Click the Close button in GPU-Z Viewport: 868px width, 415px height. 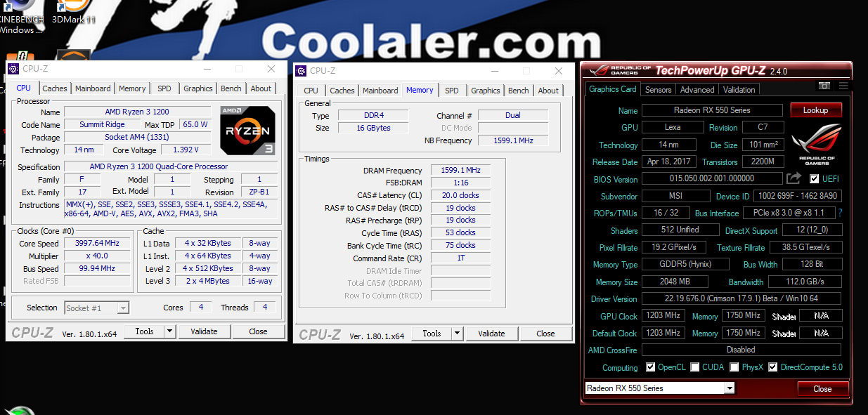(823, 389)
